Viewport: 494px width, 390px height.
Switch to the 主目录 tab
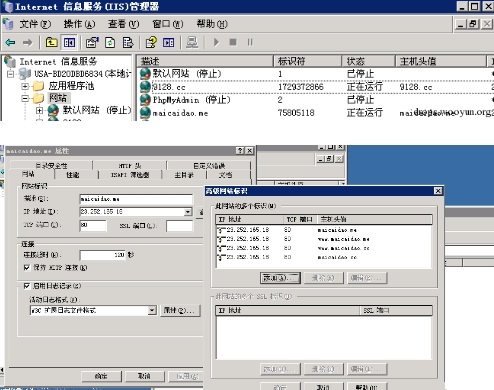[x=184, y=175]
